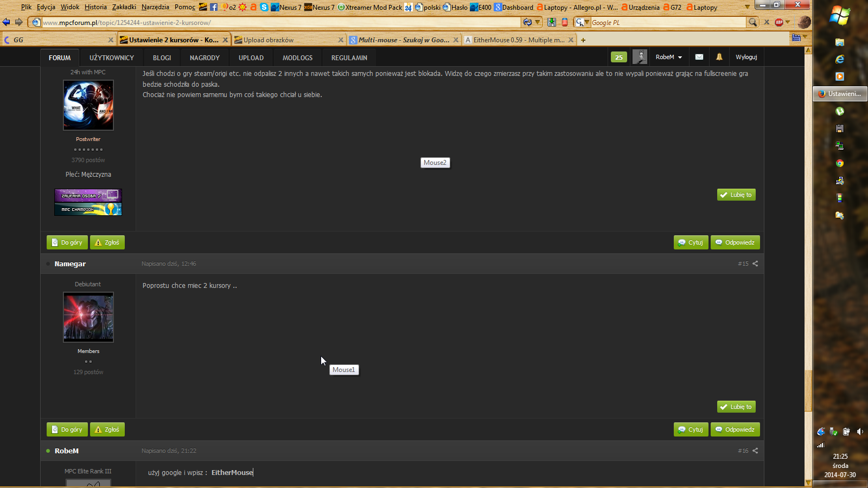This screenshot has width=868, height=488.
Task: Expand the Adblock Plus dropdown arrow
Action: pos(788,22)
